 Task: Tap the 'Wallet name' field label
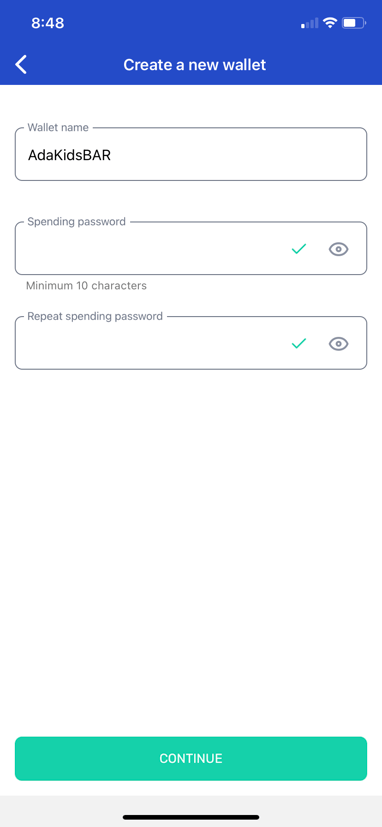(58, 128)
